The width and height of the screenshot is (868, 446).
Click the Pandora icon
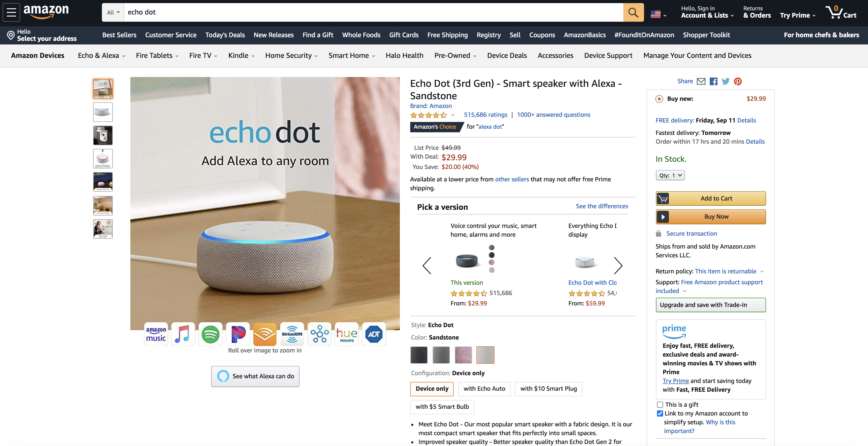(x=237, y=333)
